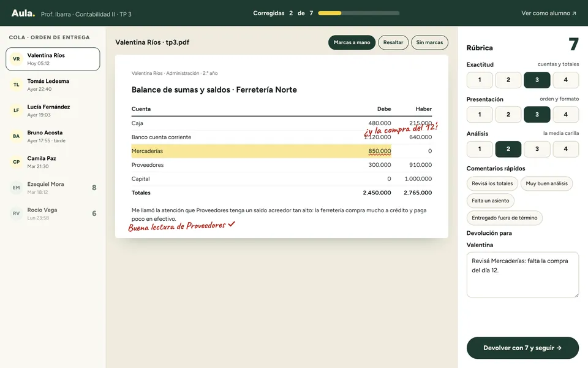Viewport: 588px width, 368px height.
Task: Open Ver como alumno link
Action: (x=549, y=13)
